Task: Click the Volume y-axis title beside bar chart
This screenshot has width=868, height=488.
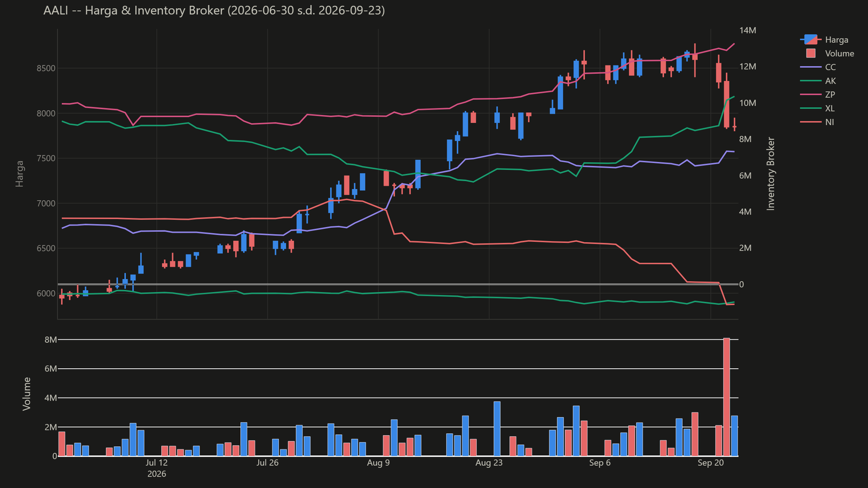Action: 27,394
